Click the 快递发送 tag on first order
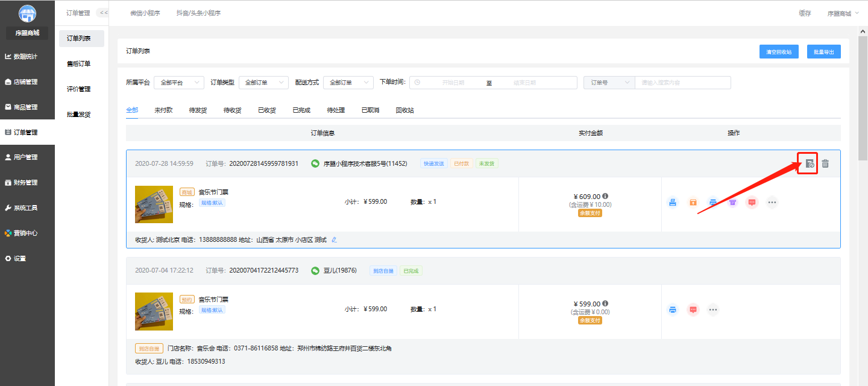The image size is (868, 386). pos(434,163)
